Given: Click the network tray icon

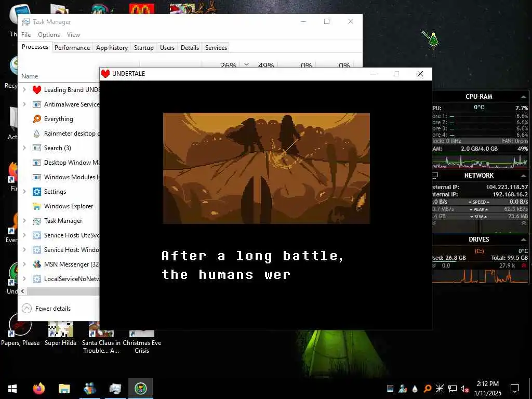Looking at the screenshot, I should point(453,389).
